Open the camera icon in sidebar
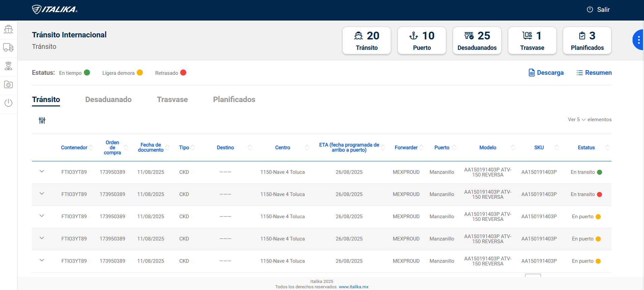 point(8,85)
